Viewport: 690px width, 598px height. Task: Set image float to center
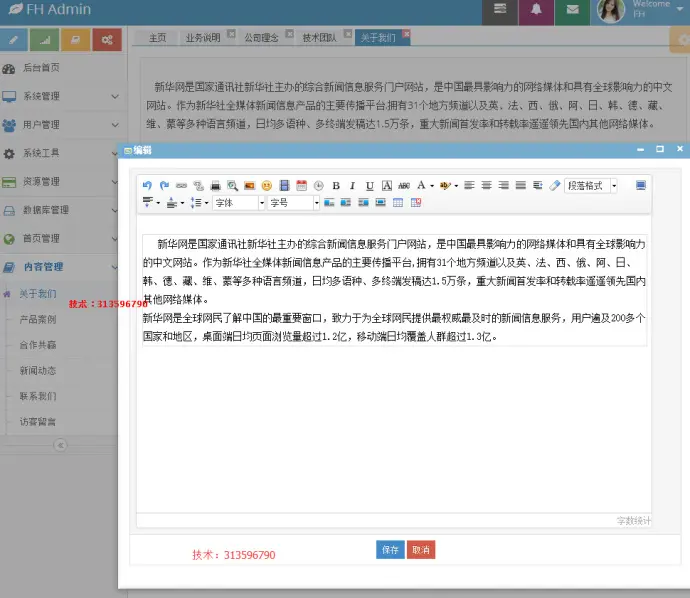pyautogui.click(x=380, y=202)
